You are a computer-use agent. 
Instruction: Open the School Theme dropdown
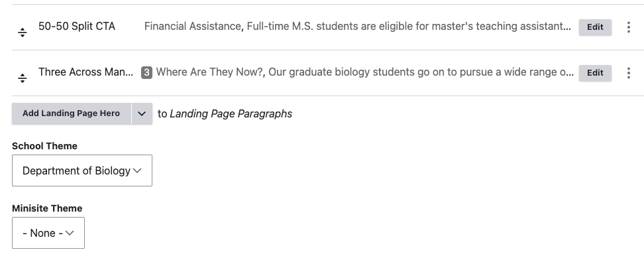tap(82, 170)
